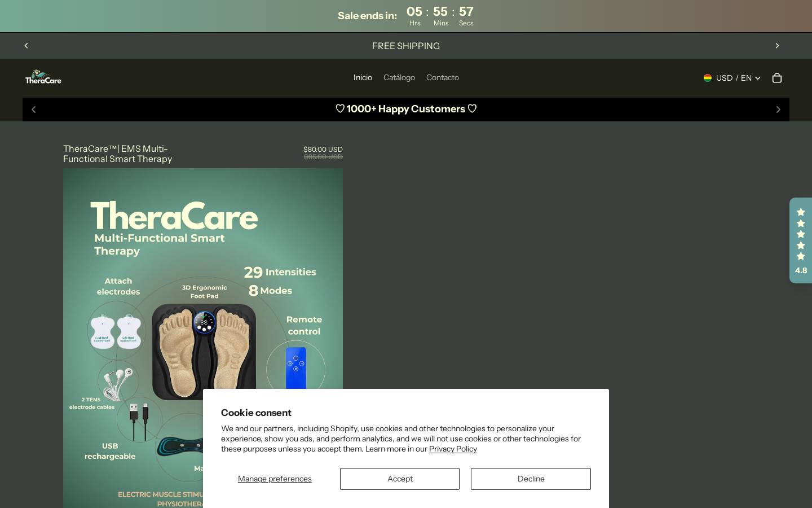
Task: Click the 1000+ Happy Customers banner text
Action: pos(406,109)
